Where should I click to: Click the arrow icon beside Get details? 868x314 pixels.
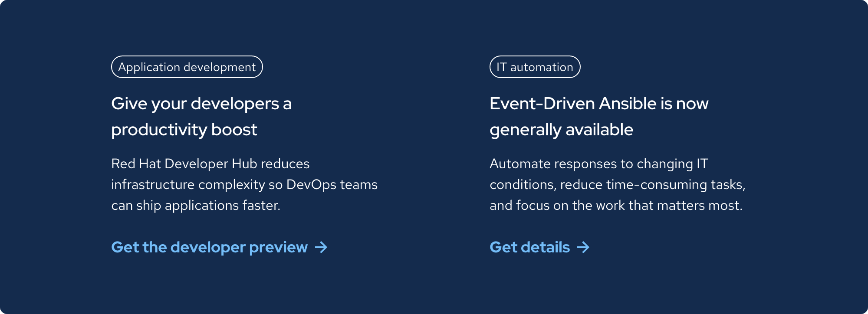click(x=583, y=248)
